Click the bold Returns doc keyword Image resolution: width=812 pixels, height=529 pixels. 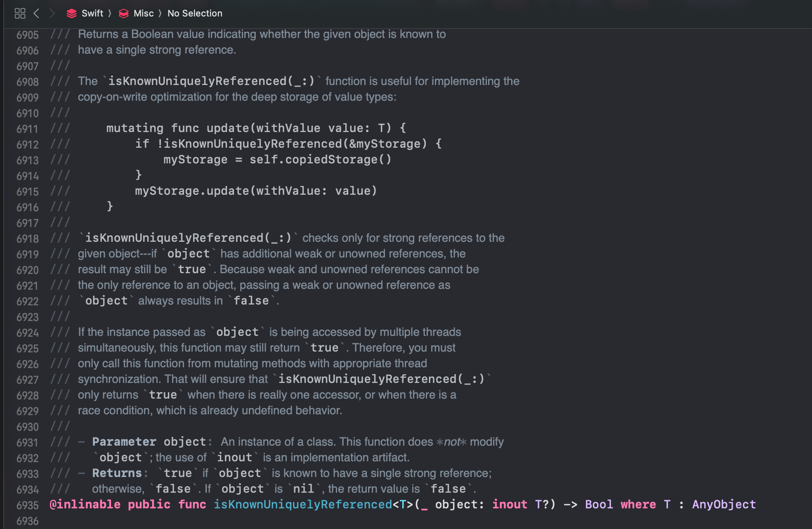click(117, 473)
